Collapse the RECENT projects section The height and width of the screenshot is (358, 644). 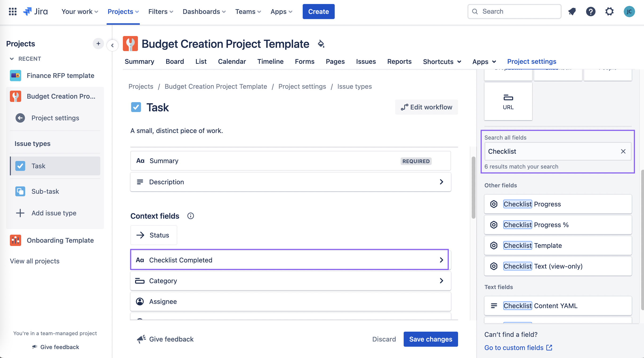pos(12,59)
